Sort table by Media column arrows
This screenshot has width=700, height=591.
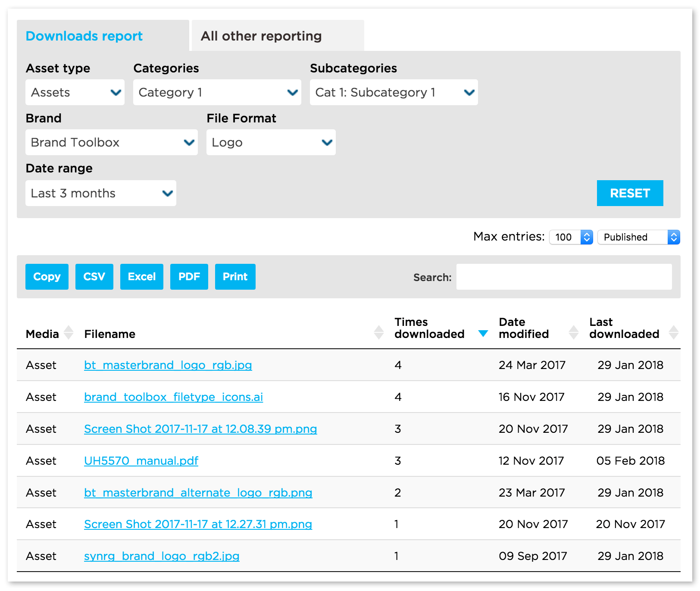pos(69,333)
